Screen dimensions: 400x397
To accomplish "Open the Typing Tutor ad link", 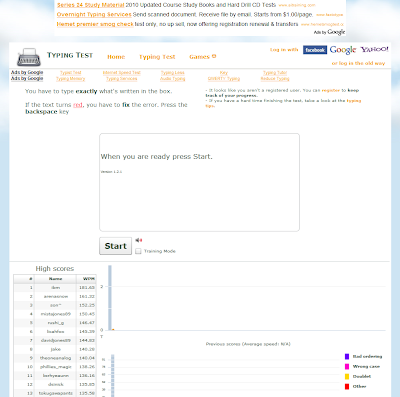I will (275, 73).
